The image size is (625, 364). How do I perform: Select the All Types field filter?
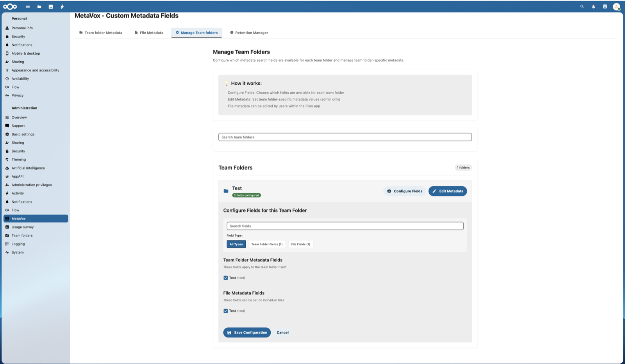click(236, 244)
